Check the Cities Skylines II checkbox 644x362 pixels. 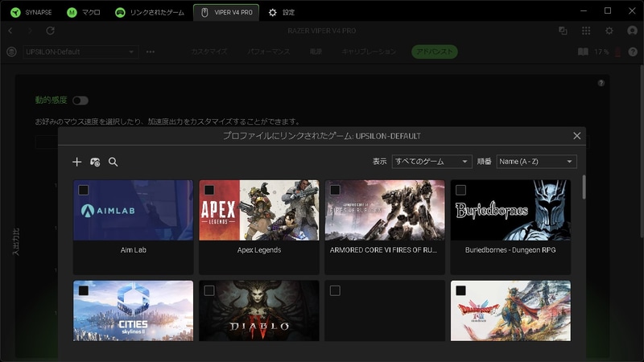point(84,290)
